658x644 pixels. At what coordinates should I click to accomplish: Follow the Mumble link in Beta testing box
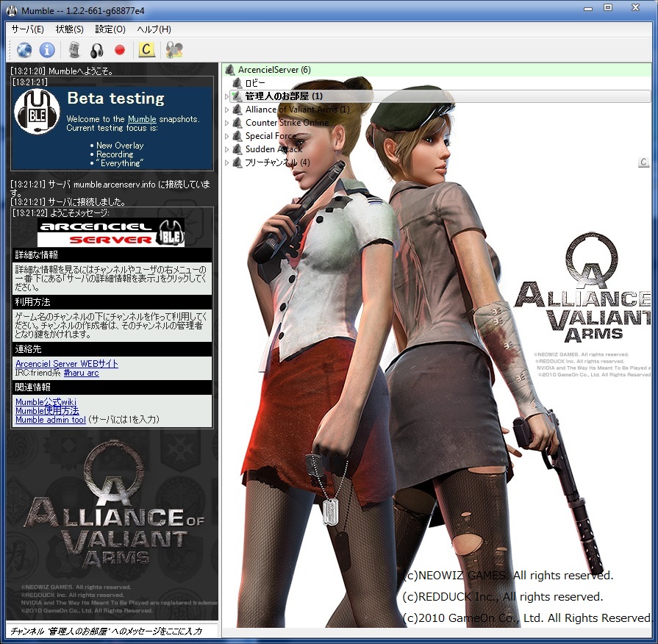(142, 119)
